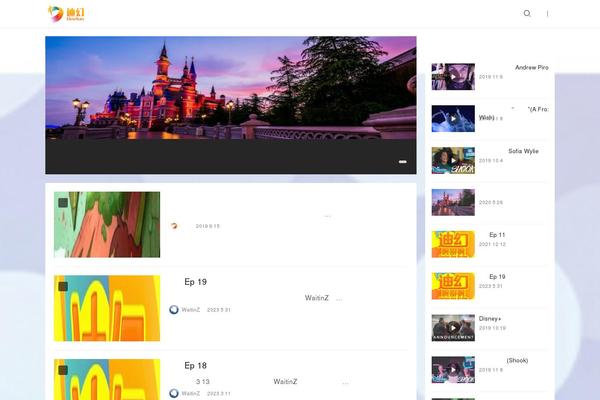Open WaitinZ author name under Ep 19
The height and width of the screenshot is (400, 600).
191,310
